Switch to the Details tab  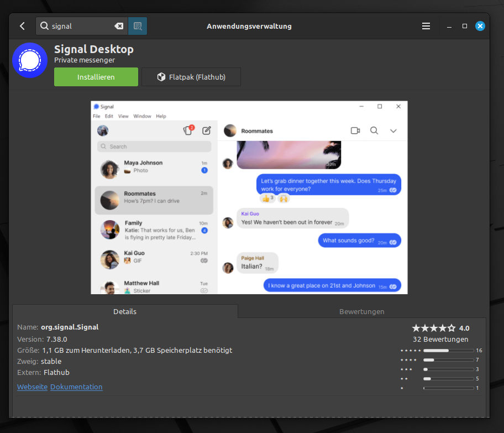(x=125, y=311)
